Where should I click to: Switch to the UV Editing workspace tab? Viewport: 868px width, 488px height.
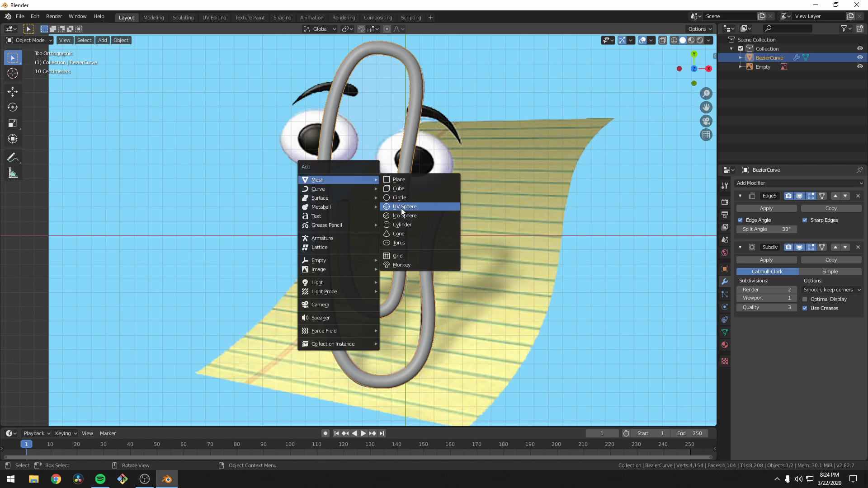pos(214,17)
